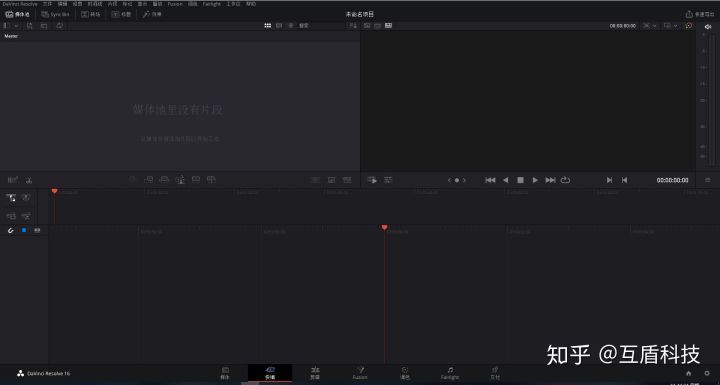The image size is (720, 385).
Task: Open the project manager home icon
Action: 688,373
